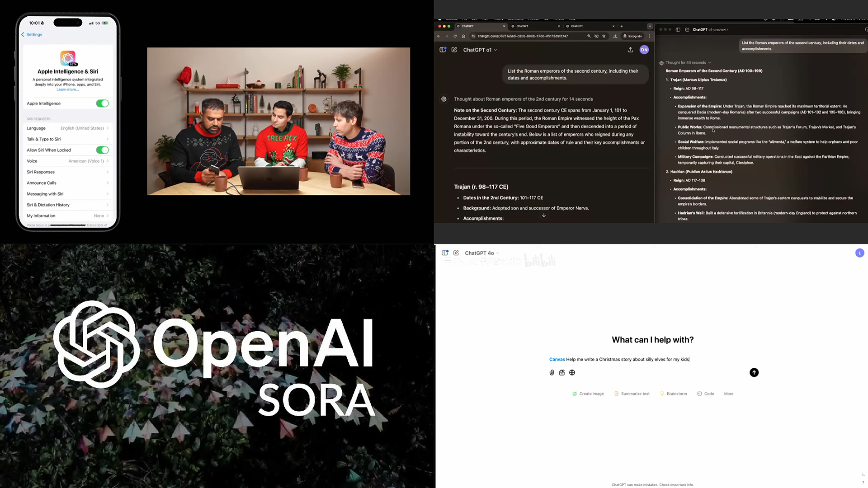
Task: Open the o1-preview model selector
Action: coord(710,30)
